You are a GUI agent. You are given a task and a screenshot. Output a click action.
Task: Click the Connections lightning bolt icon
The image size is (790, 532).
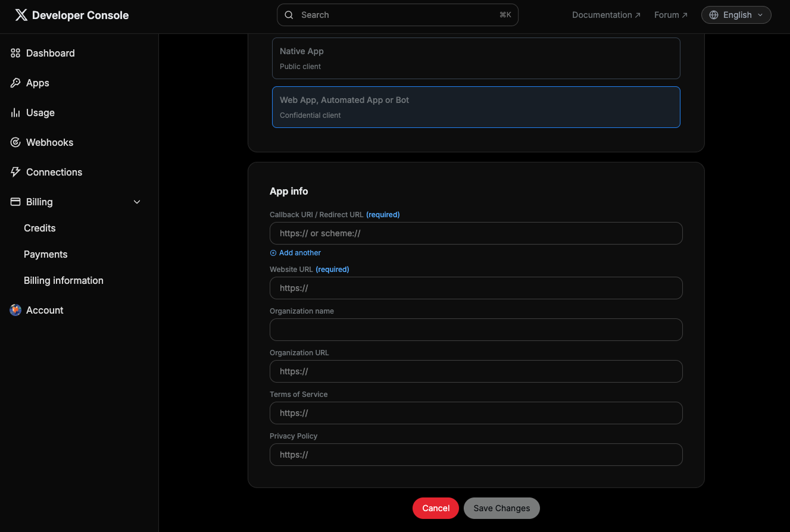pos(15,172)
